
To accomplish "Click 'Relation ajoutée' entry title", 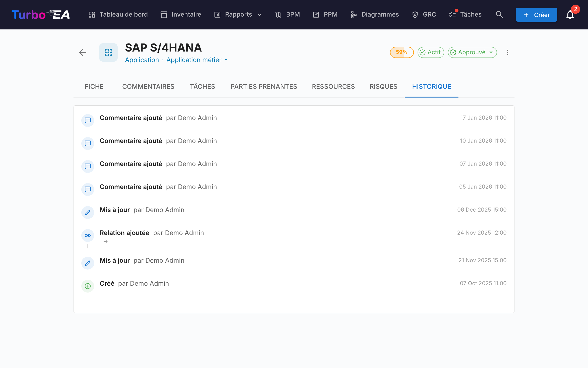I will (124, 233).
